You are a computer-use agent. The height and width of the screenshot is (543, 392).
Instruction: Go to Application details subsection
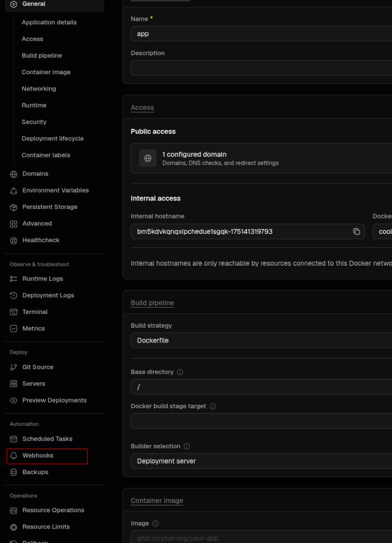pyautogui.click(x=49, y=22)
